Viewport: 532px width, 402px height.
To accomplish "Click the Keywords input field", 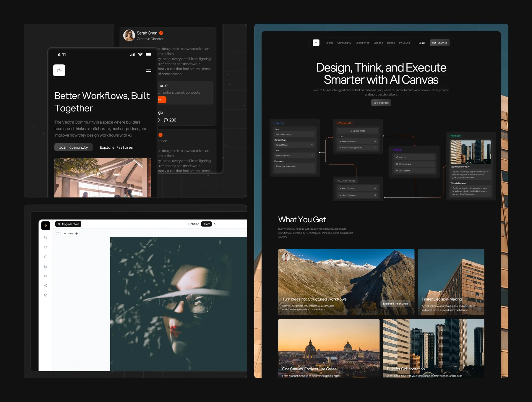I will pos(294,168).
